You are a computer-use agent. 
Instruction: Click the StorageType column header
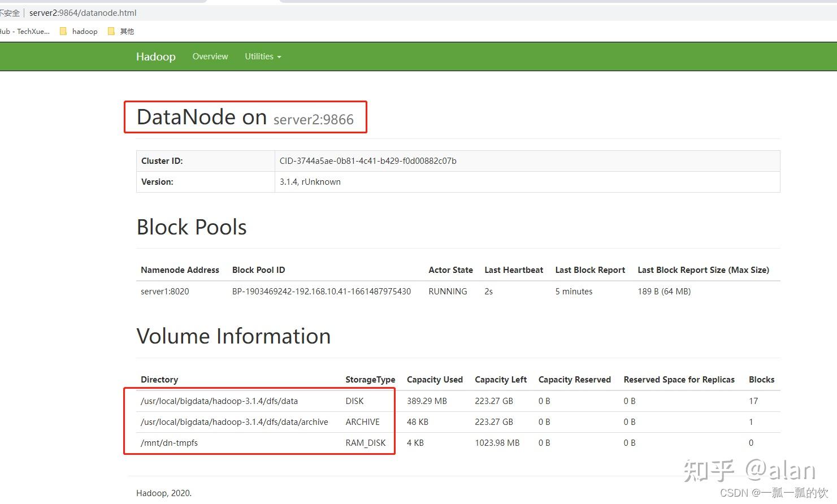(x=370, y=380)
